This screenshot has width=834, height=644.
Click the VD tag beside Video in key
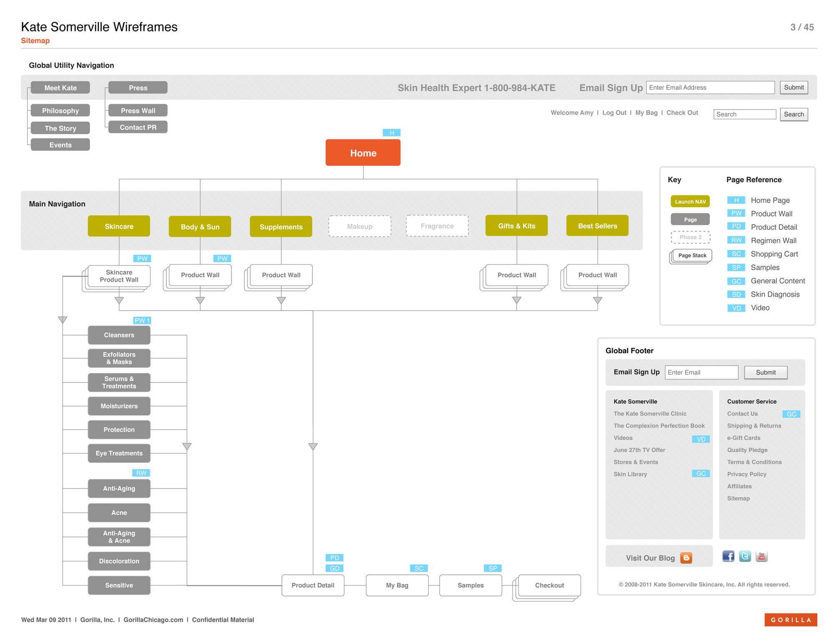pyautogui.click(x=736, y=308)
